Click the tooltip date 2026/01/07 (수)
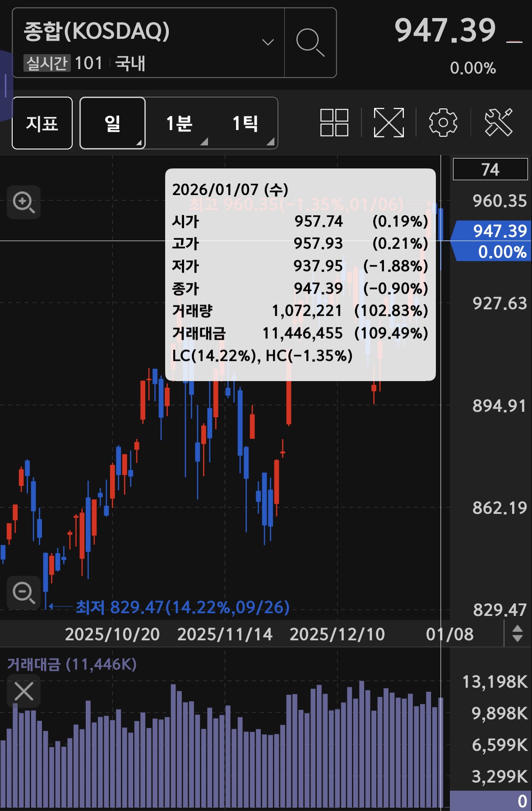The width and height of the screenshot is (532, 811). (x=230, y=189)
